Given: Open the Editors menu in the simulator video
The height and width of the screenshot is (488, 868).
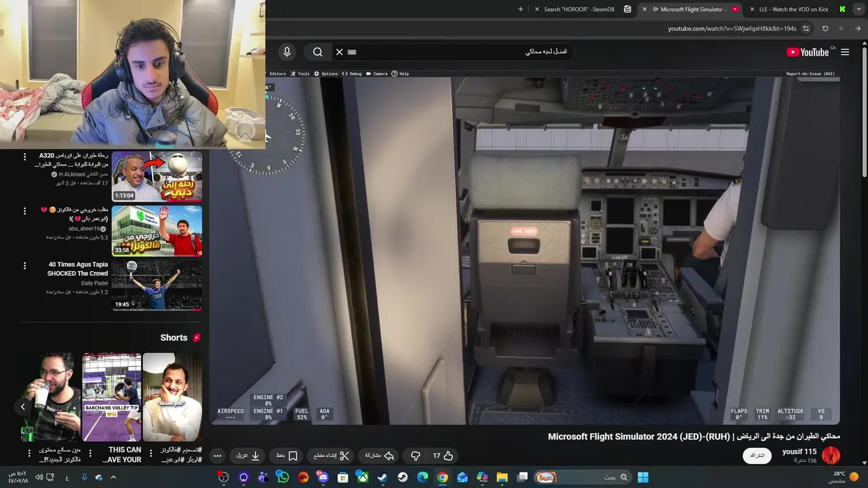Looking at the screenshot, I should tap(277, 74).
